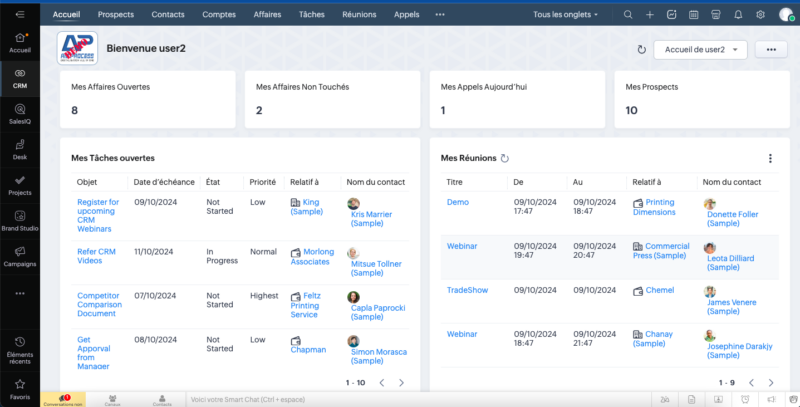Screen dimensions: 800x407
Task: Open settings gear in top bar
Action: (x=760, y=15)
